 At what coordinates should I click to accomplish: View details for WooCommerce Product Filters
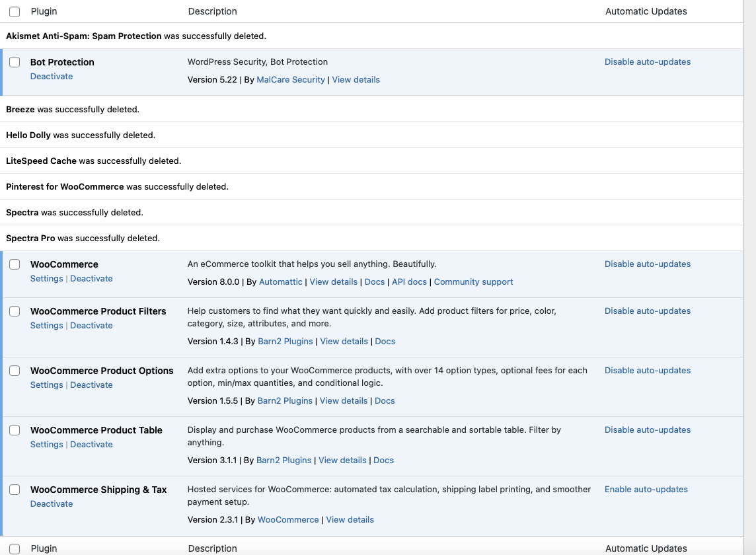point(344,341)
